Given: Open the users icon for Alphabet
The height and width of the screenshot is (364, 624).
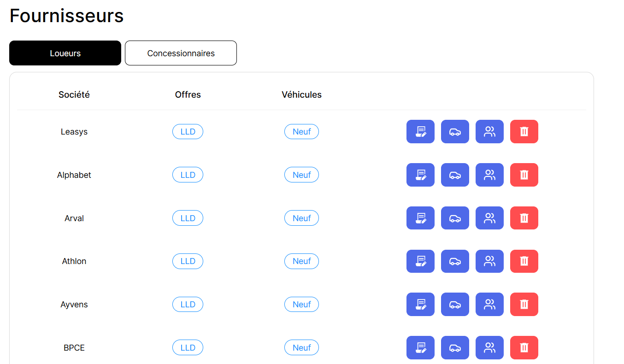Looking at the screenshot, I should [489, 175].
